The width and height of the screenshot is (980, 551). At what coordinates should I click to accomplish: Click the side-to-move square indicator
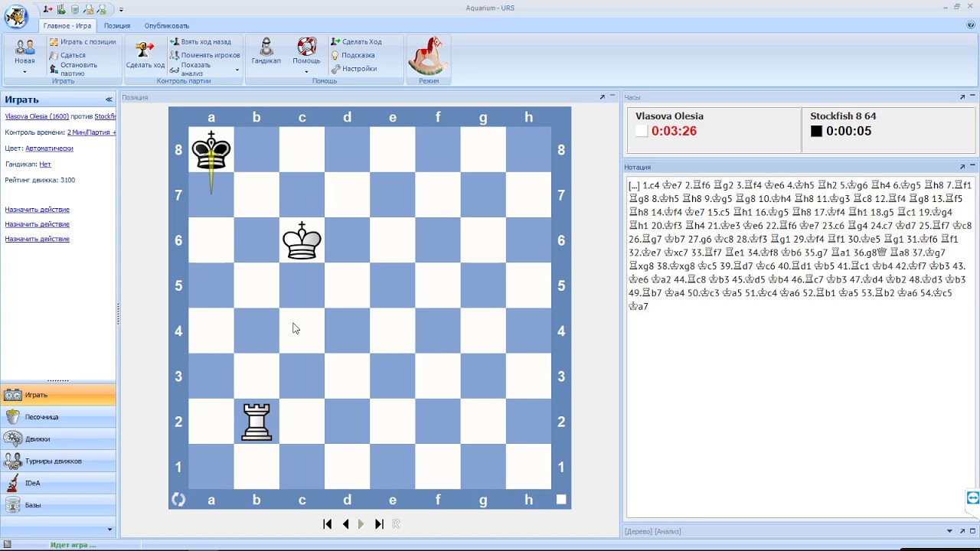(561, 500)
